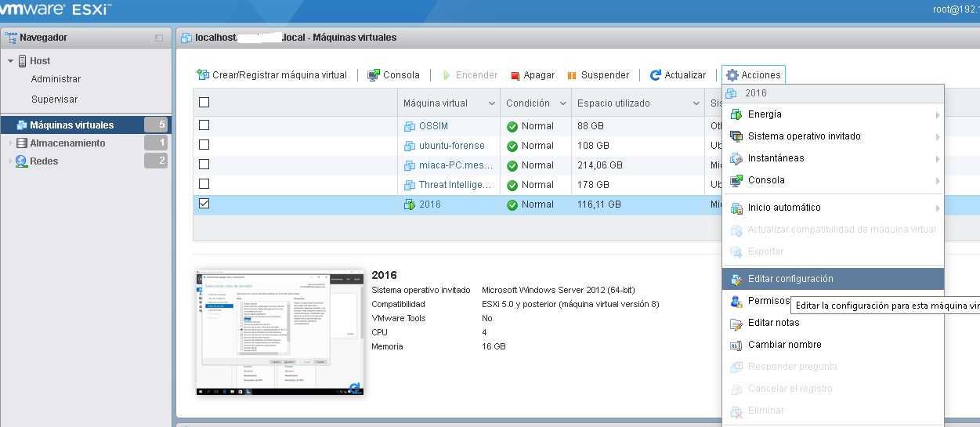This screenshot has height=427, width=980.
Task: Click the Actualizar refresh icon
Action: point(655,75)
